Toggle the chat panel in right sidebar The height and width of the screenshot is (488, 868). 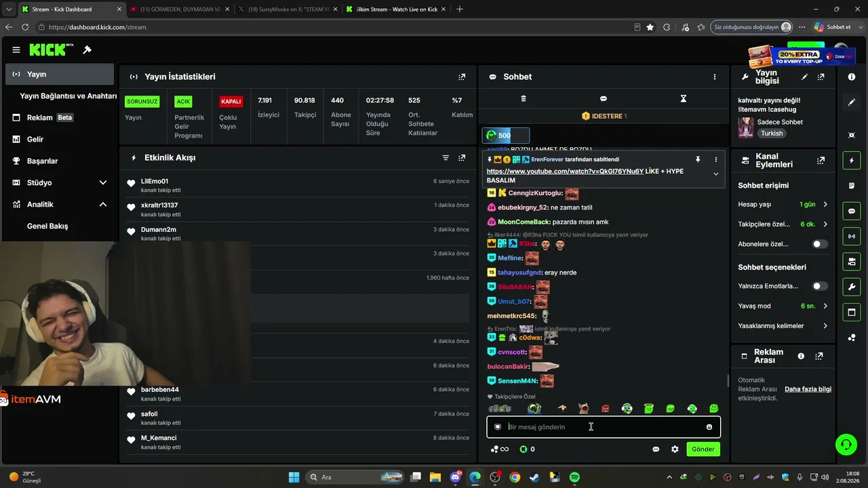tap(852, 211)
